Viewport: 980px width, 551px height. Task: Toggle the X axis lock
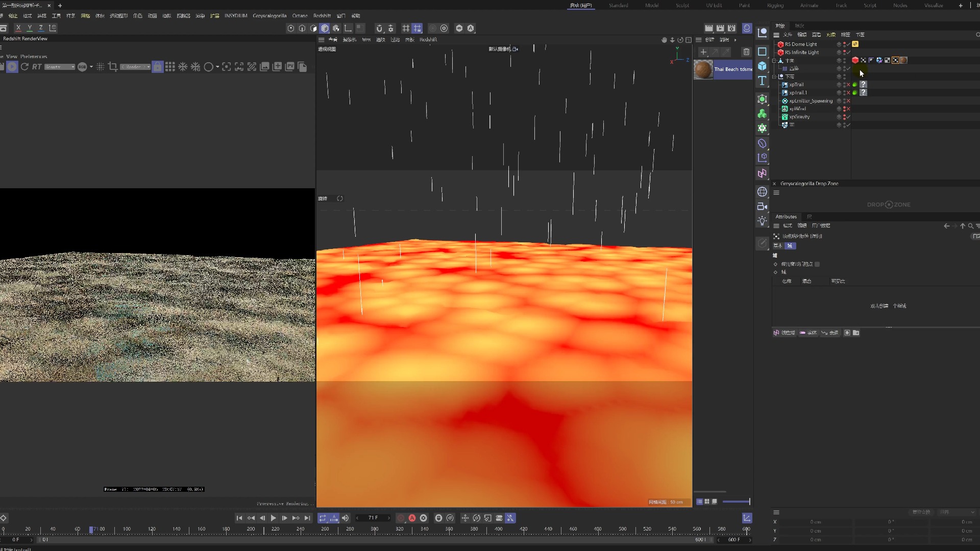click(18, 28)
